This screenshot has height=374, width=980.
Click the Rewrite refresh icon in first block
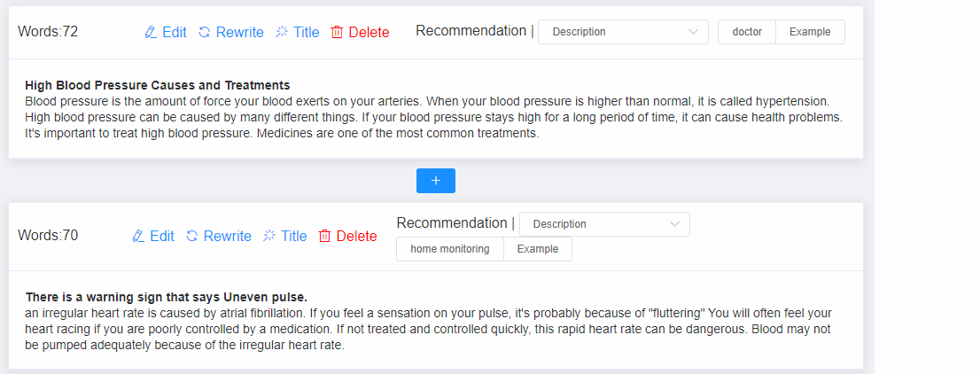coord(205,32)
